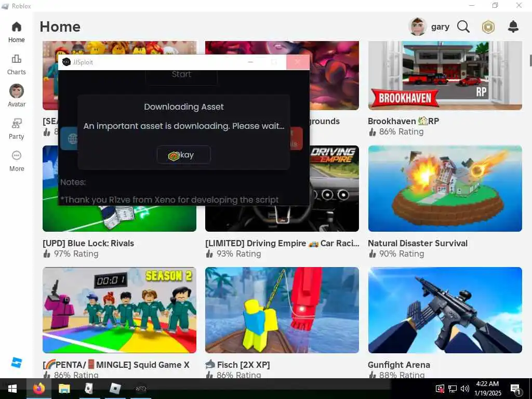
Task: Click the Gunfight Arena title
Action: 399,365
